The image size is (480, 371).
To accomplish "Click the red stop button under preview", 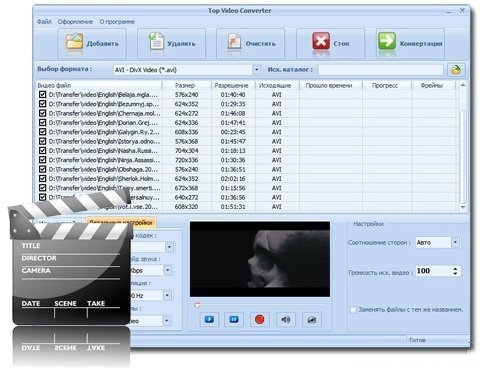I will tap(259, 319).
